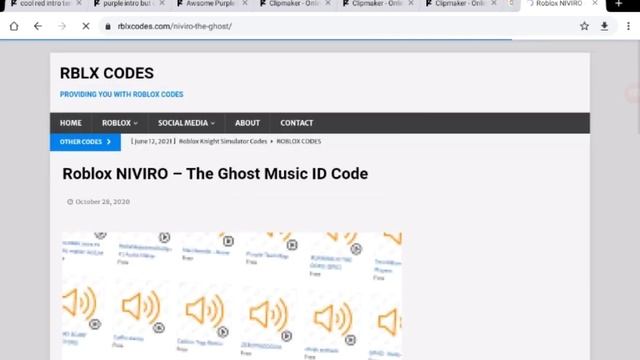Switch to the first Clipmaker tab
640x360 pixels.
point(294,3)
